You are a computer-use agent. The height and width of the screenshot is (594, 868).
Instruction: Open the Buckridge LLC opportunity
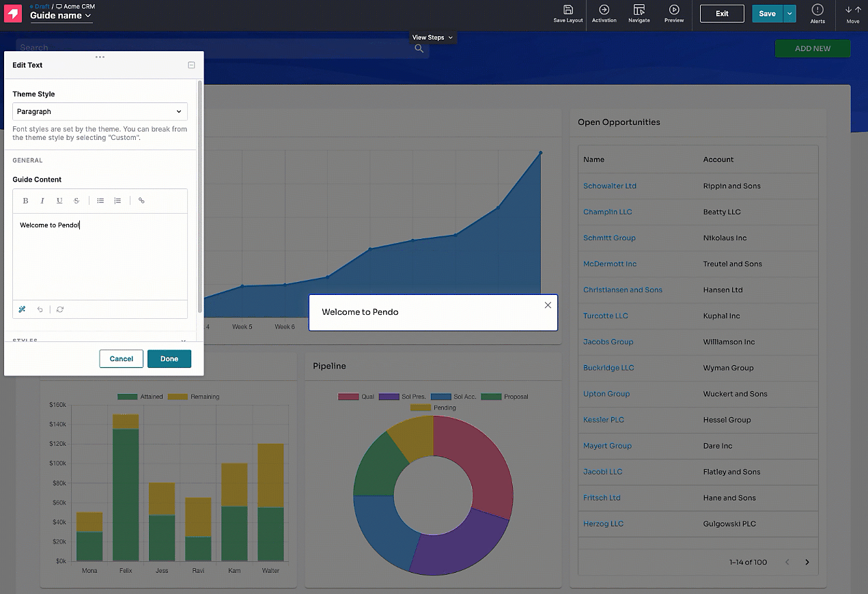[x=608, y=367]
